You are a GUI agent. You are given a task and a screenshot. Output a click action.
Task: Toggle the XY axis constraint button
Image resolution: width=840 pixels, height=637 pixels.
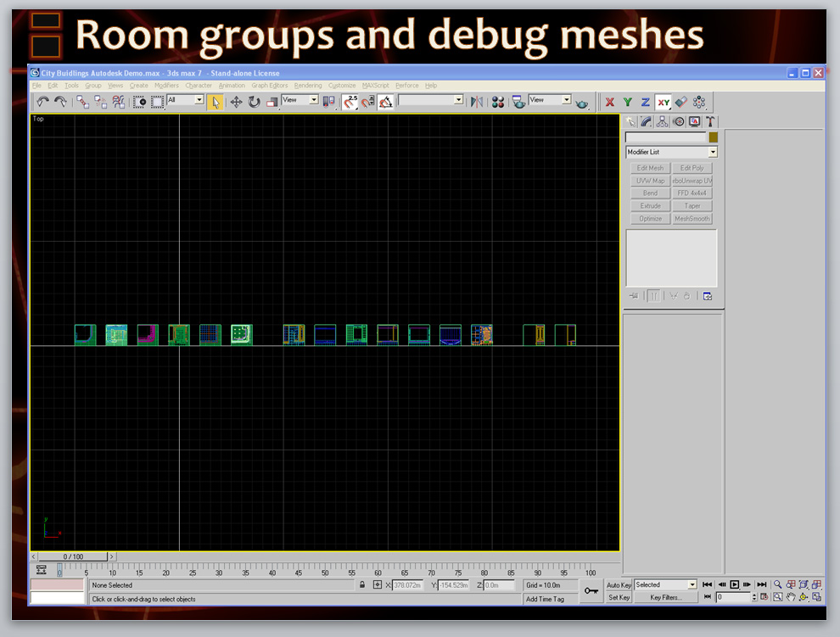click(x=664, y=102)
